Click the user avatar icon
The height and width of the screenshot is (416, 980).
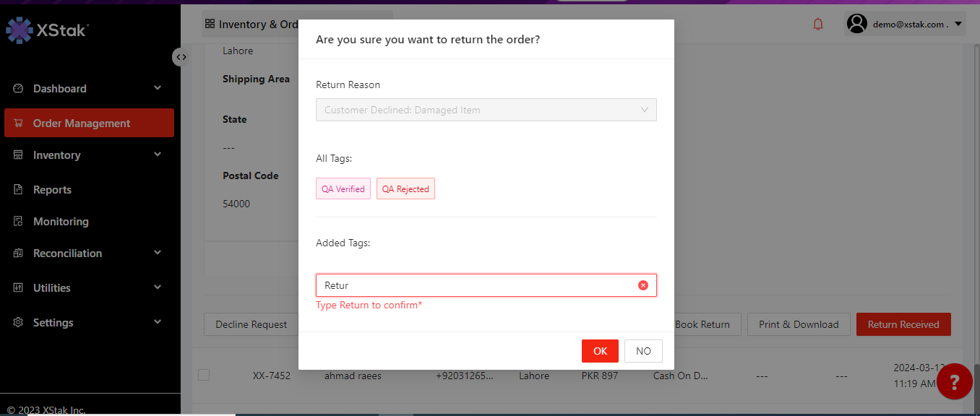coord(857,24)
